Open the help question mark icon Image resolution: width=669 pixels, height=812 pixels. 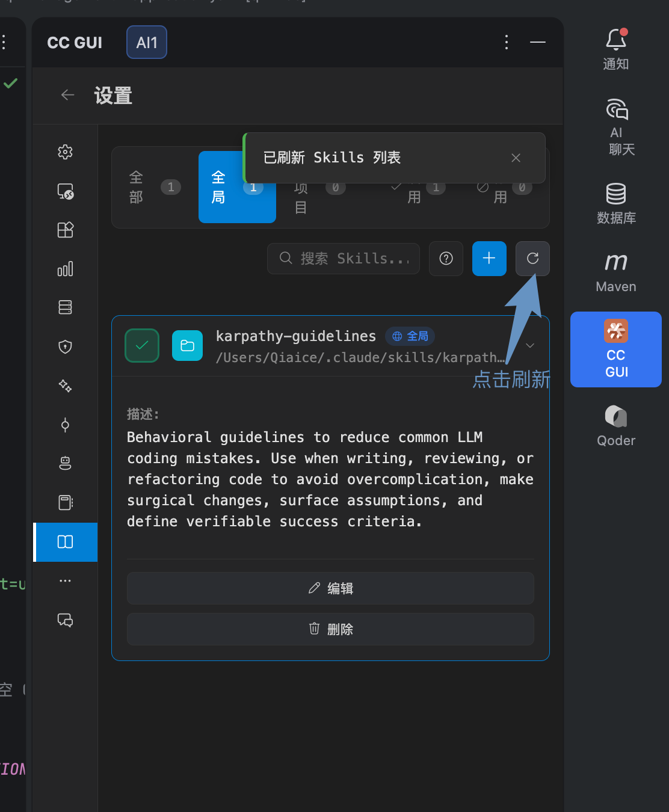click(446, 259)
